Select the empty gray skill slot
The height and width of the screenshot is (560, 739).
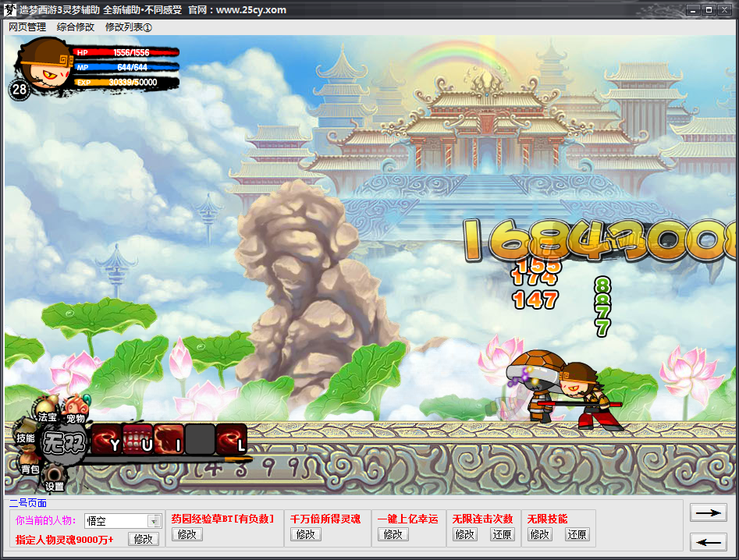(200, 439)
